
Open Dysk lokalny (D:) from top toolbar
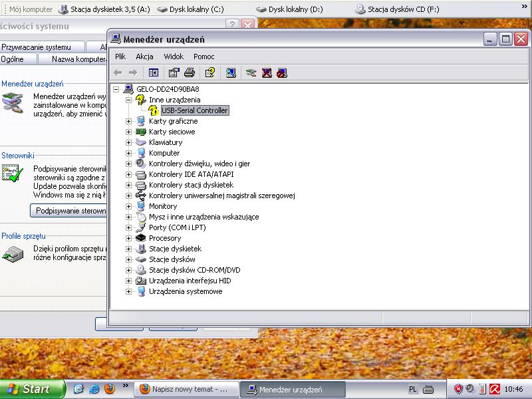click(x=289, y=9)
